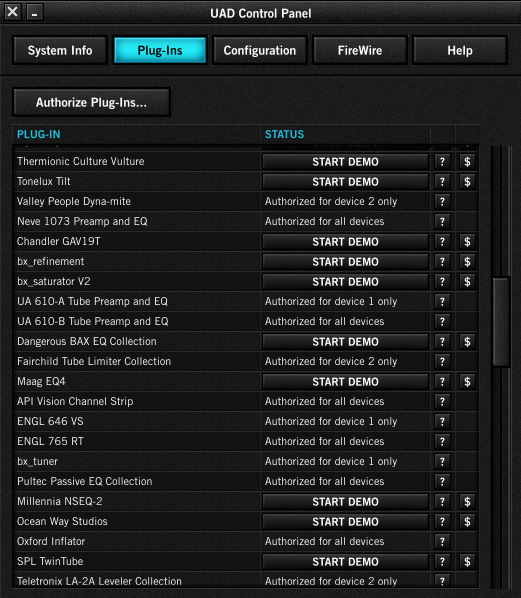The width and height of the screenshot is (521, 598).
Task: Show help for Valley People Dyna-mite
Action: [x=442, y=201]
